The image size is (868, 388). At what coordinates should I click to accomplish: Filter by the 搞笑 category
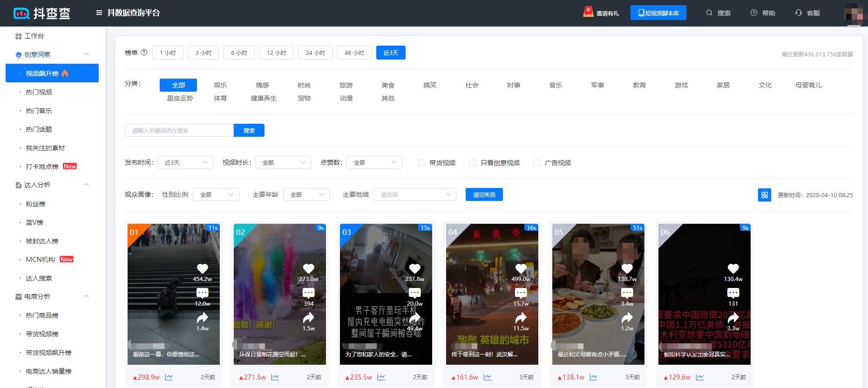[x=430, y=85]
